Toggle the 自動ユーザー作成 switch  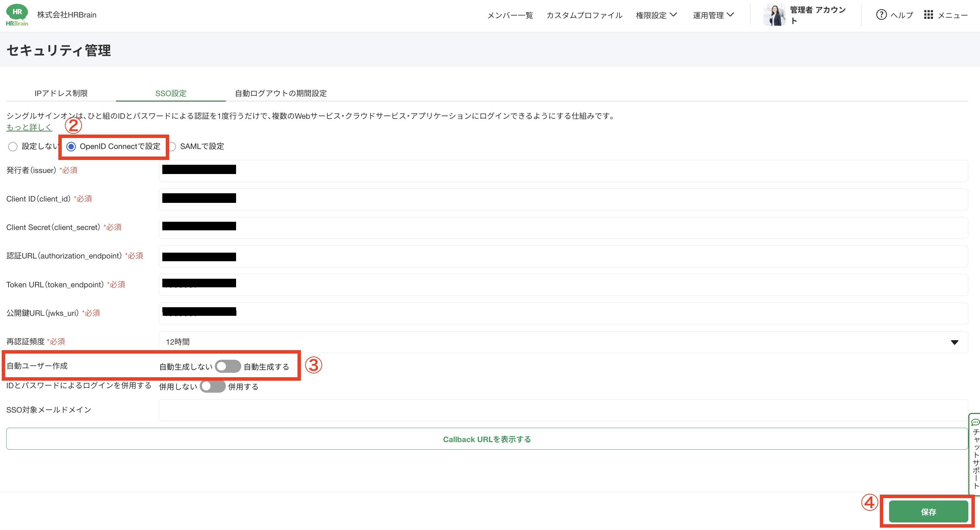(x=227, y=366)
